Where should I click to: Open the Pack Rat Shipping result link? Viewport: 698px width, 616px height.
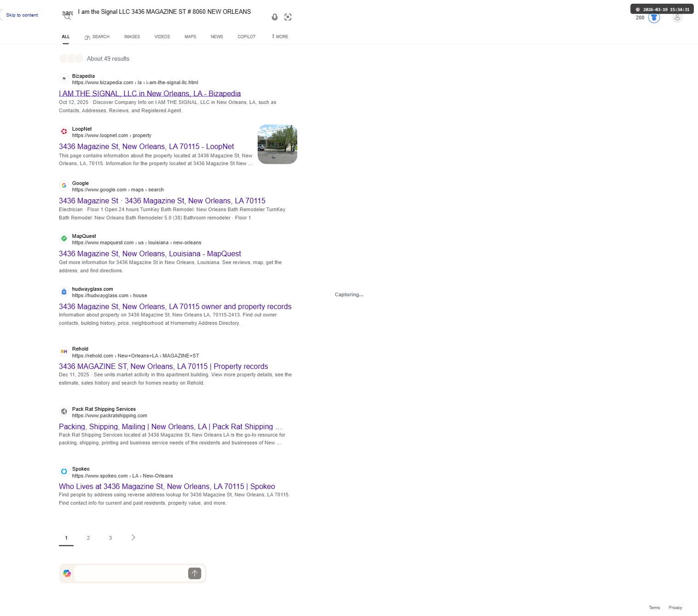(170, 426)
